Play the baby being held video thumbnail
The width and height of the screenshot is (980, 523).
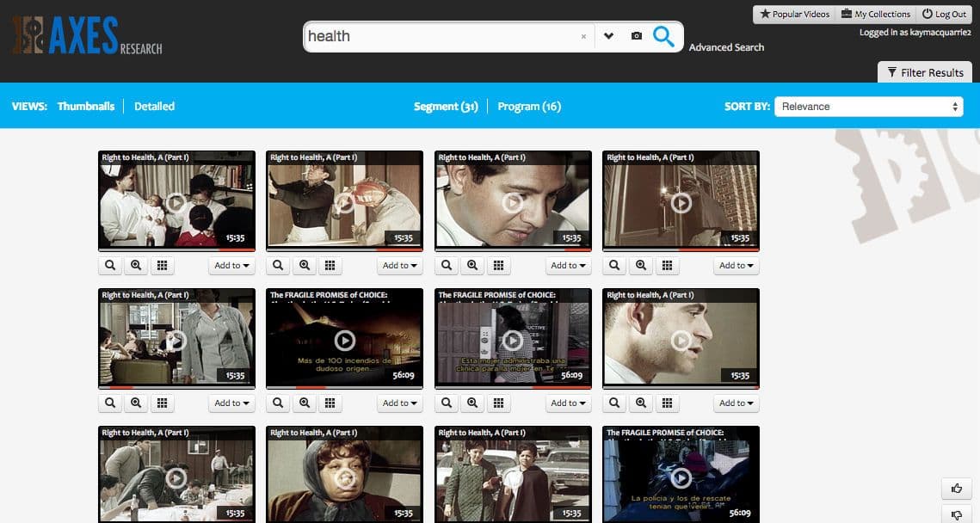pyautogui.click(x=176, y=202)
